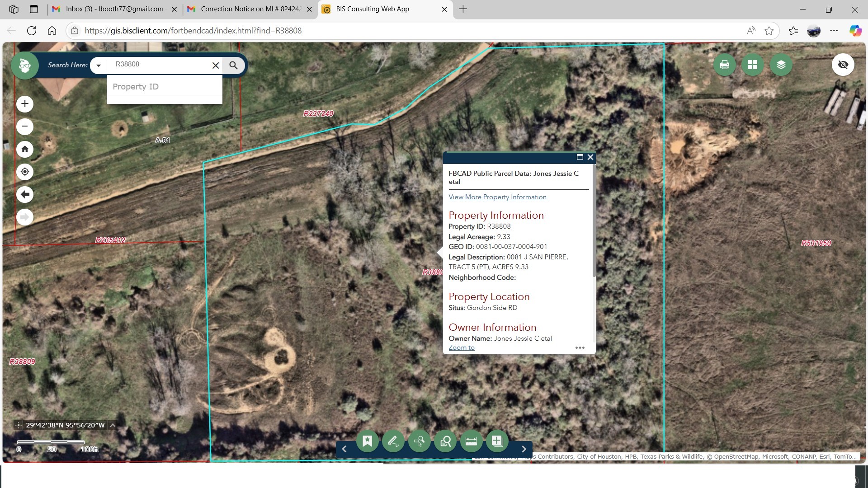Expand the search source dropdown arrow
Image resolution: width=868 pixels, height=488 pixels.
tap(99, 66)
